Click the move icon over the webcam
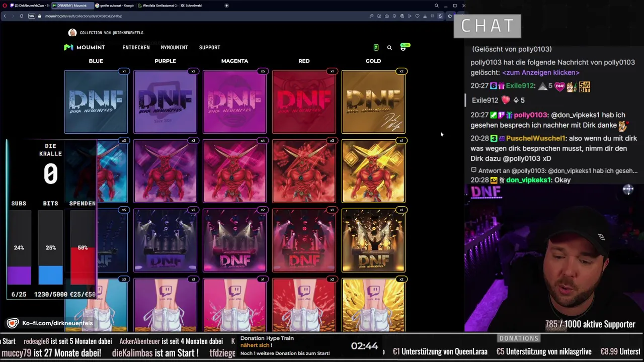This screenshot has height=362, width=644. (x=628, y=190)
